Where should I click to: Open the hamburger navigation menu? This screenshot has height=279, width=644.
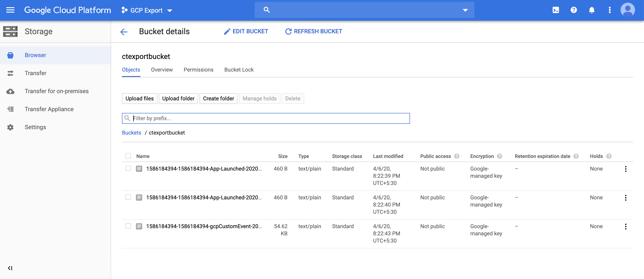click(x=10, y=10)
